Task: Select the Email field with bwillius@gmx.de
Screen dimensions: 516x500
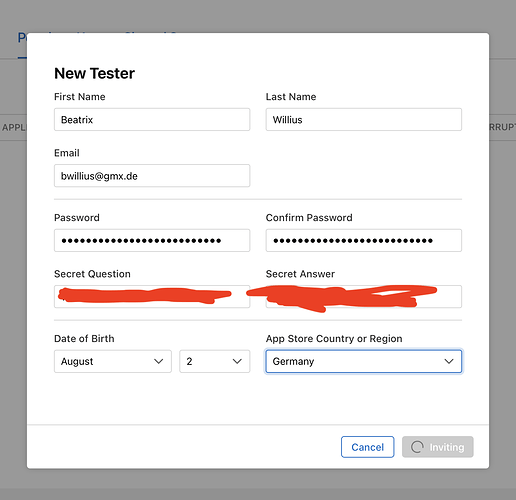Action: pos(152,176)
